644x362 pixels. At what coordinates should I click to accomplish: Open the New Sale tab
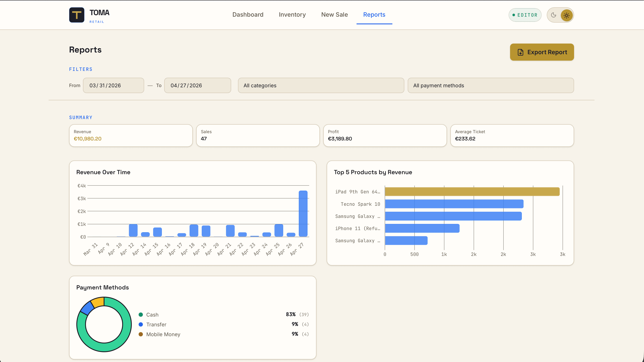click(x=335, y=15)
